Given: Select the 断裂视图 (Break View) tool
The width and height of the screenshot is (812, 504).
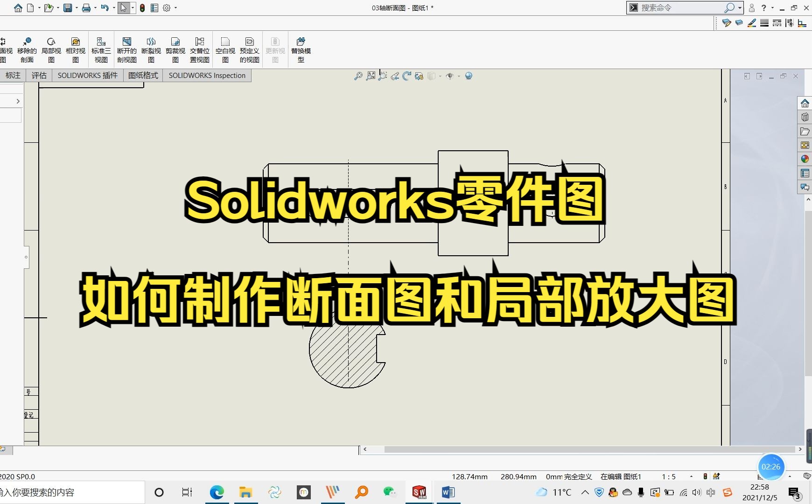Looking at the screenshot, I should (x=151, y=50).
